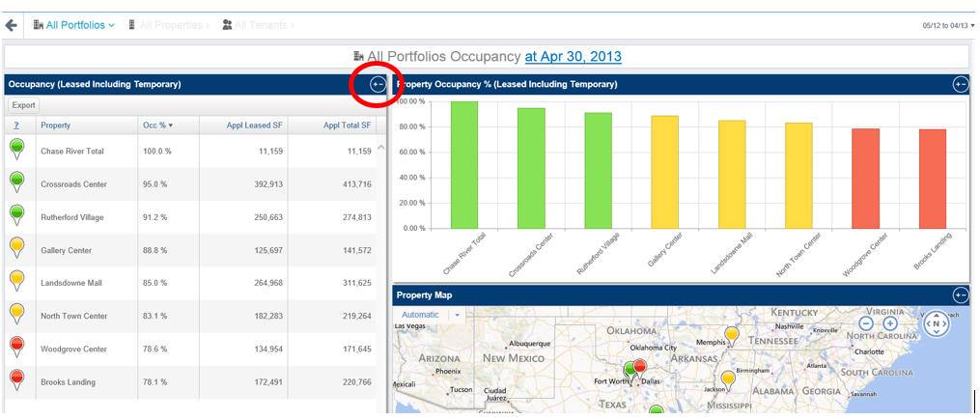Screen dimensions: 980x420
Task: Toggle expand/collapse on Property Map panel
Action: [x=961, y=295]
